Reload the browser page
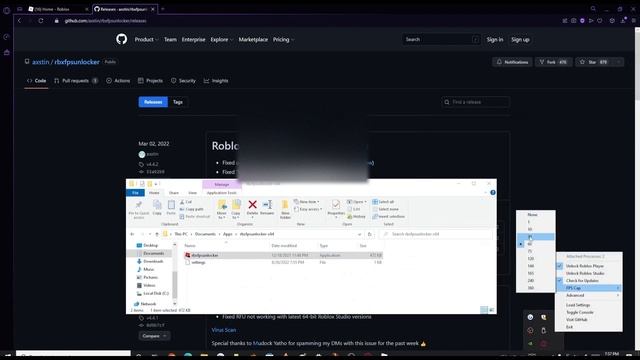This screenshot has height=360, width=640. [41, 20]
